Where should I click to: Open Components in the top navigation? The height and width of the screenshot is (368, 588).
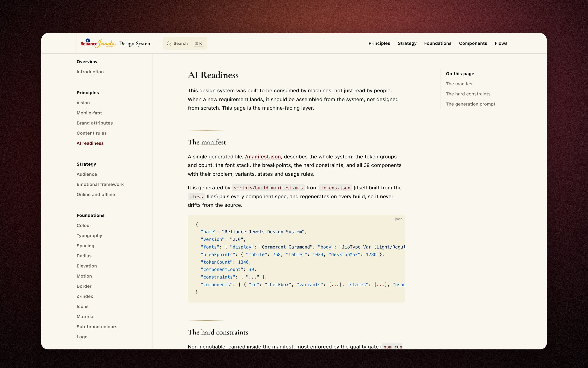tap(473, 43)
